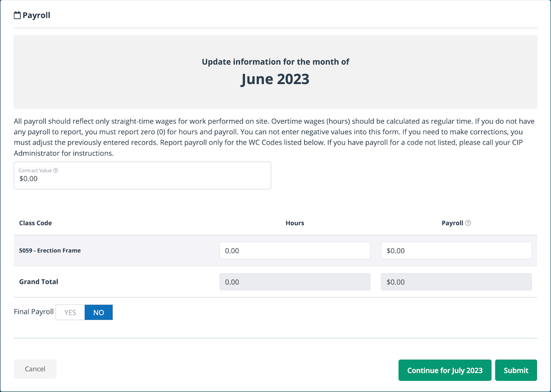Click the Hours field for 5059 Erection Frame
551x392 pixels.
[x=295, y=250]
